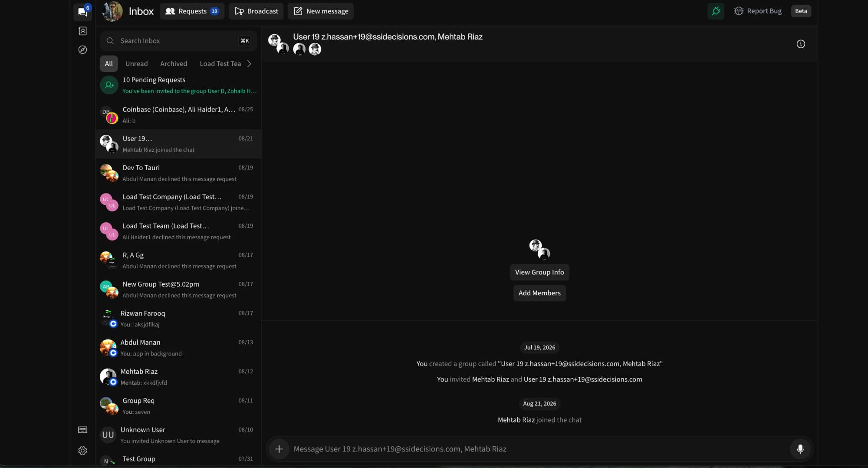Open the compass discover icon
This screenshot has width=868, height=468.
click(82, 49)
